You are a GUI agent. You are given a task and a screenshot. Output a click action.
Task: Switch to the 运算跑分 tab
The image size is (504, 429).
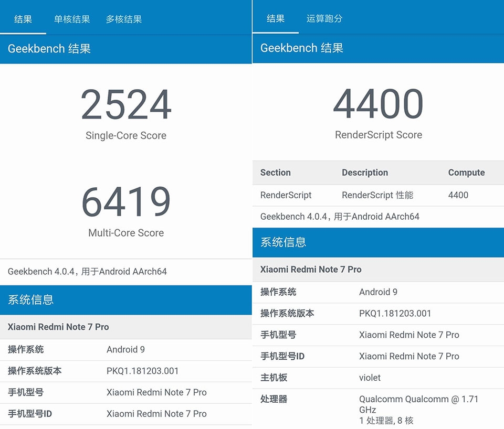click(324, 19)
